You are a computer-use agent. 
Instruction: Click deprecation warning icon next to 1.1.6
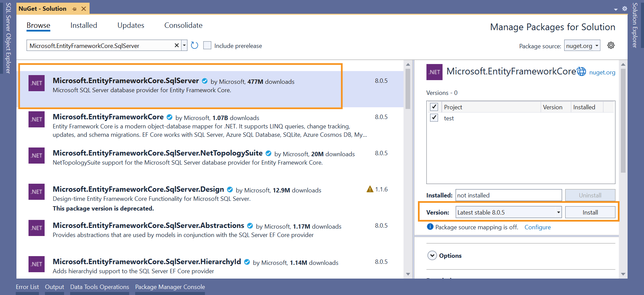pos(370,189)
